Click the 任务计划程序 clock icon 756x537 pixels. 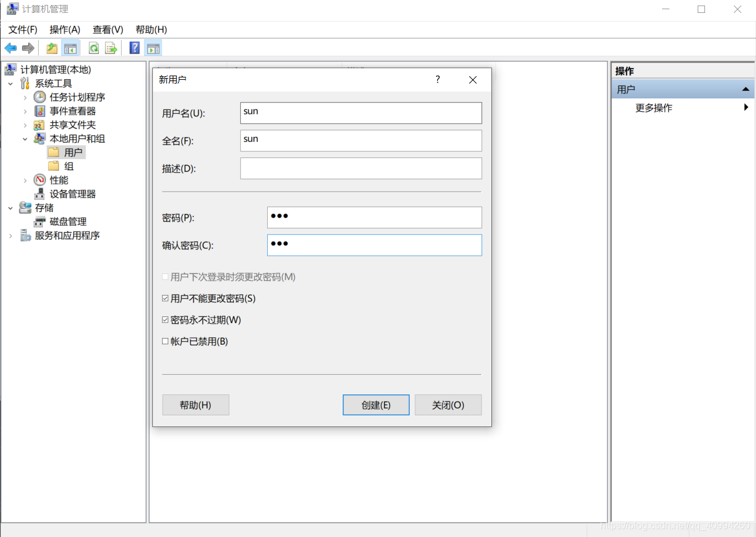[40, 97]
